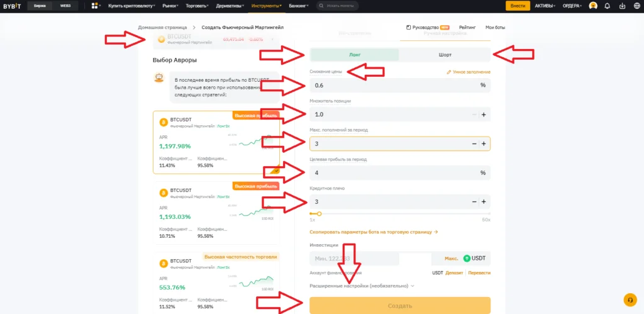Image resolution: width=644 pixels, height=314 pixels.
Task: Click the Bybit logo in the header
Action: (13, 6)
